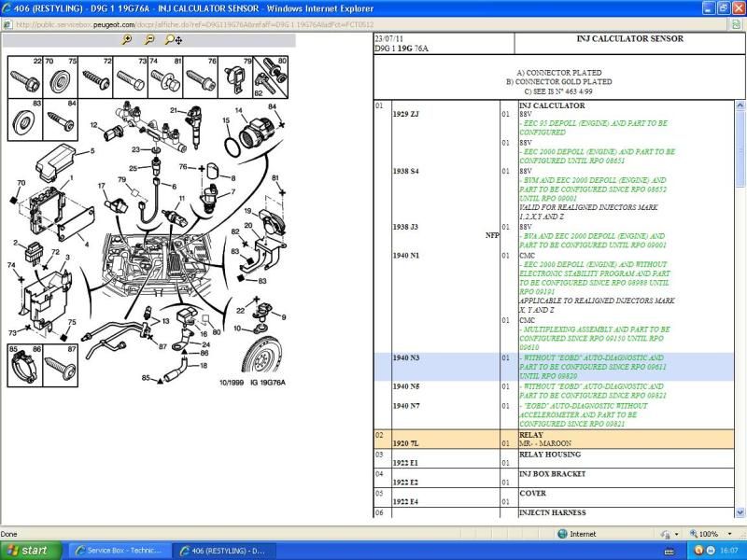Click the page icon in the address bar
The image size is (747, 560).
coord(7,24)
